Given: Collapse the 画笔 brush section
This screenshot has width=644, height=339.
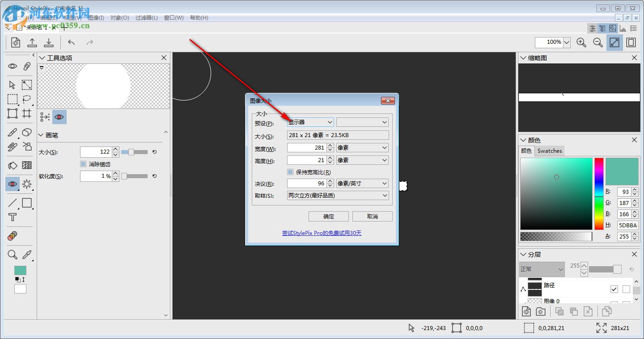Looking at the screenshot, I should (x=42, y=135).
